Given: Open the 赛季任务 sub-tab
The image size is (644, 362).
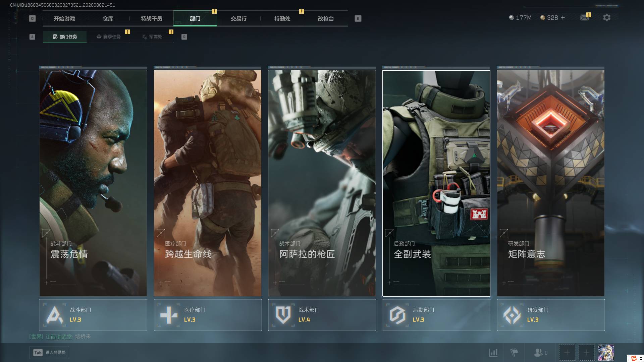Looking at the screenshot, I should tap(108, 37).
